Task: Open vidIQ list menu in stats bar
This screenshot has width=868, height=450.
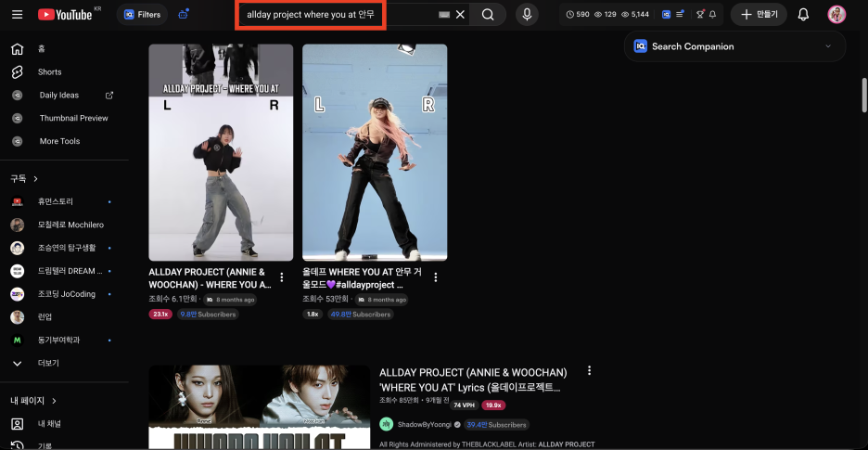Action: [680, 15]
